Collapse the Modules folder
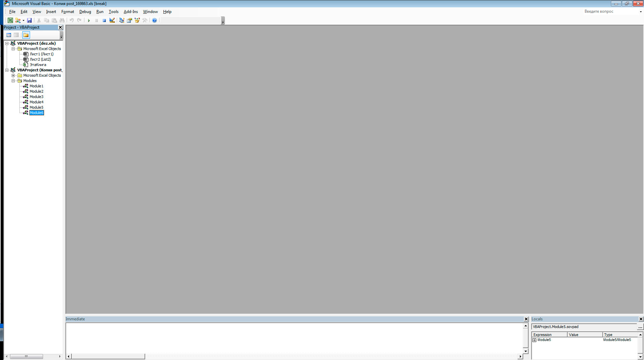This screenshot has height=360, width=644. (x=13, y=81)
